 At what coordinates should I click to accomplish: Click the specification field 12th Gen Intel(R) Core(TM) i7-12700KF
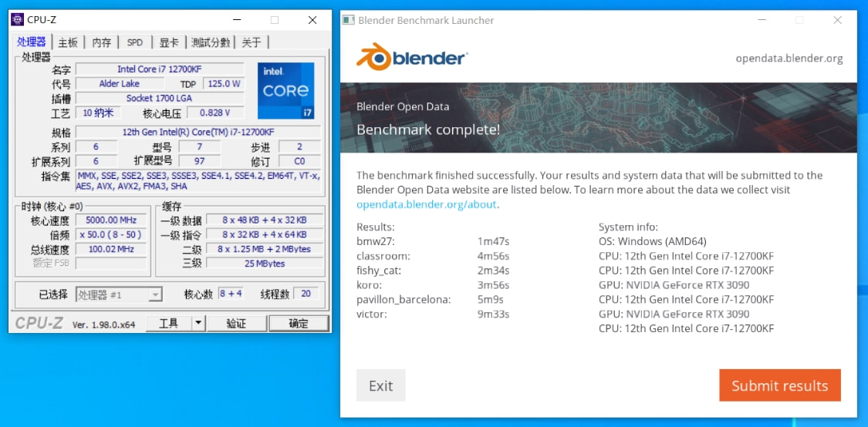point(198,133)
